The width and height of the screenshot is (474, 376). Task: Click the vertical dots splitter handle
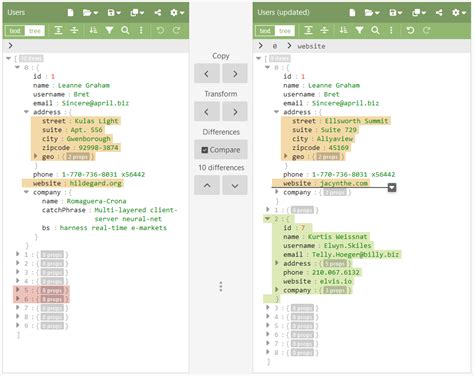coord(221,287)
